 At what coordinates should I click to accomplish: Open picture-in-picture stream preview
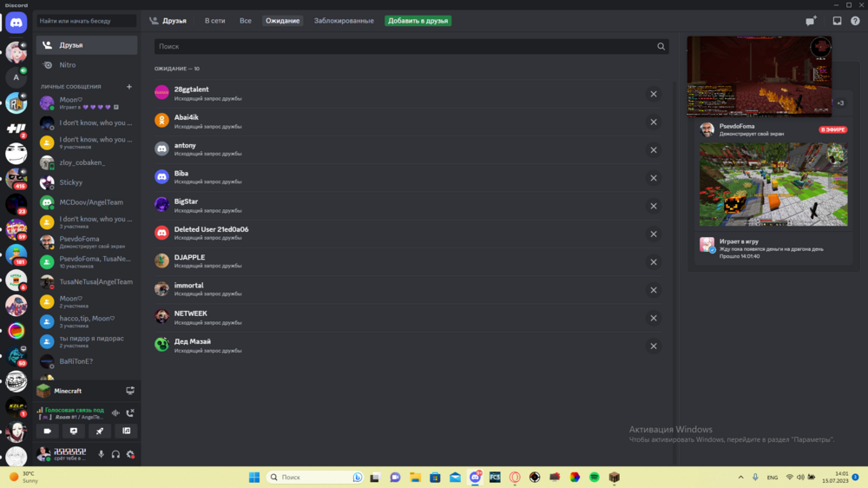[759, 76]
